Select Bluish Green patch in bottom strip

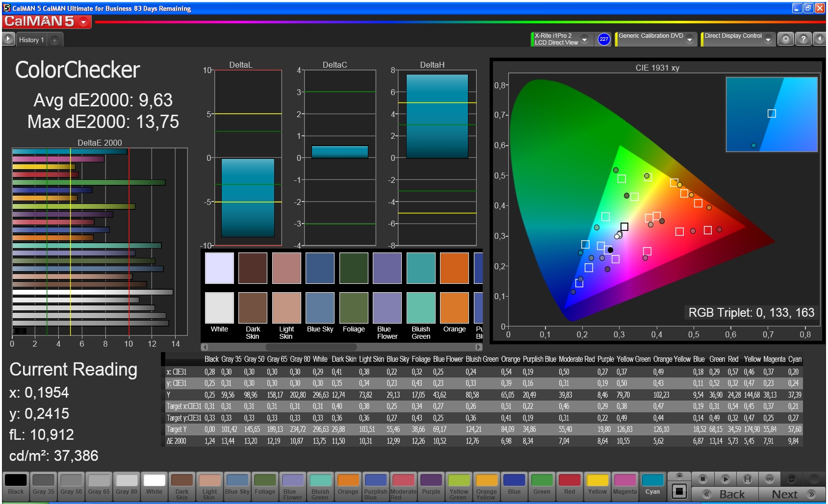pos(320,486)
